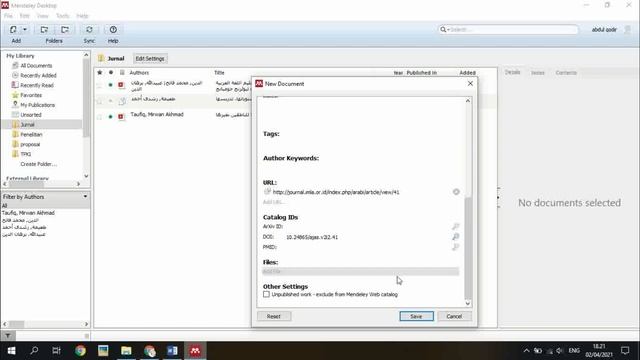Screen dimensions: 640x360
Task: Select the proposal folder
Action: click(30, 144)
